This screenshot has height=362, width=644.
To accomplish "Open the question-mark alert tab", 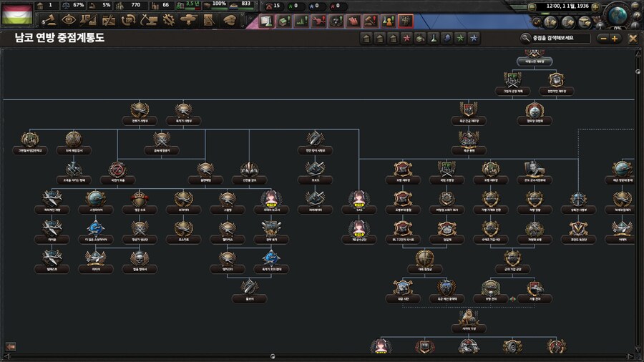I will point(336,21).
